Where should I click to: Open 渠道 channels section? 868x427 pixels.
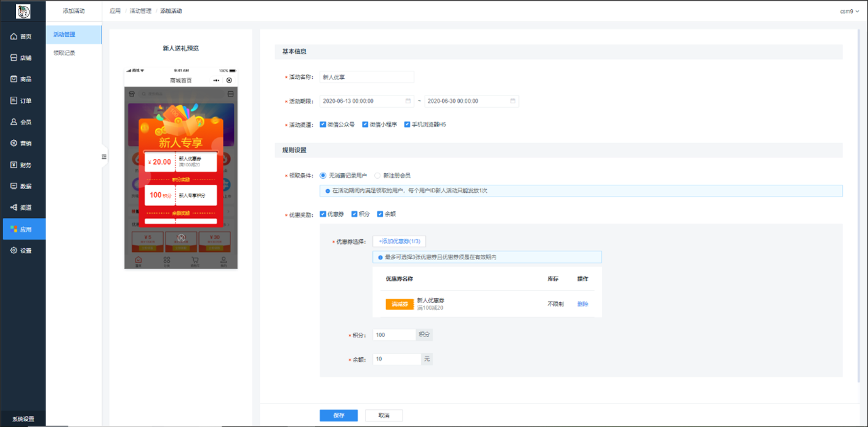[22, 207]
